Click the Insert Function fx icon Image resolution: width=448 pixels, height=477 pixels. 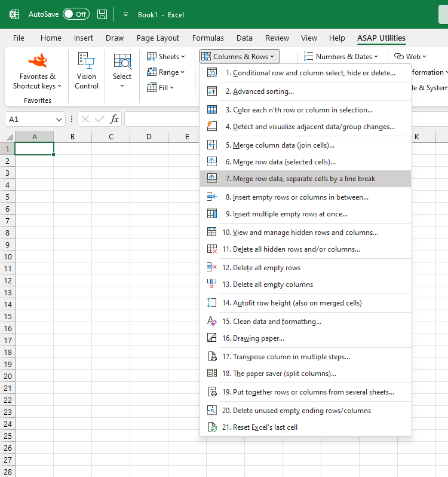click(x=114, y=119)
